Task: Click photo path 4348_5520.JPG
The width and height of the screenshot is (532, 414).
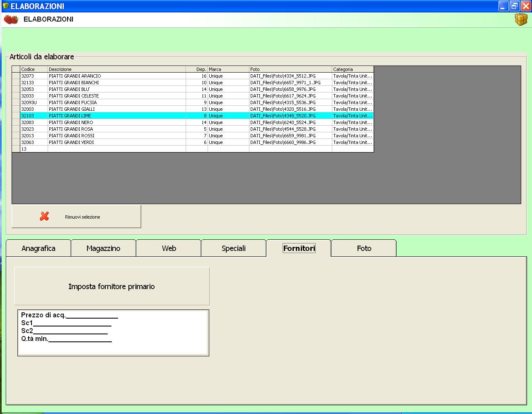Action: coord(290,116)
